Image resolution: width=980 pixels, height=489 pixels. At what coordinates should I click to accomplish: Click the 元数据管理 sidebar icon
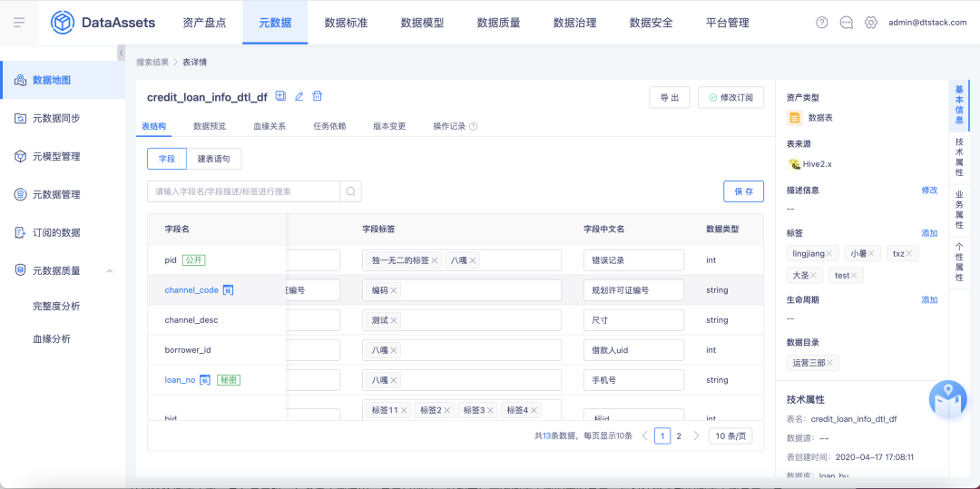click(20, 194)
